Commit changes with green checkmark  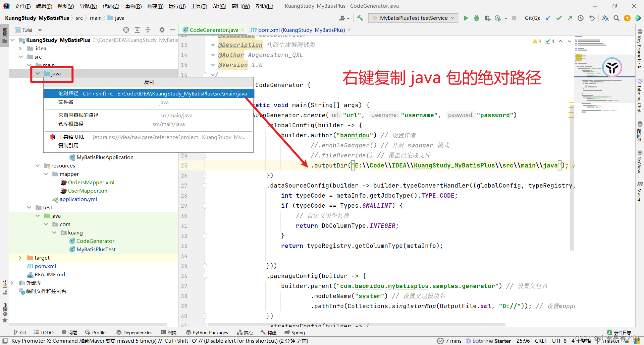click(559, 18)
